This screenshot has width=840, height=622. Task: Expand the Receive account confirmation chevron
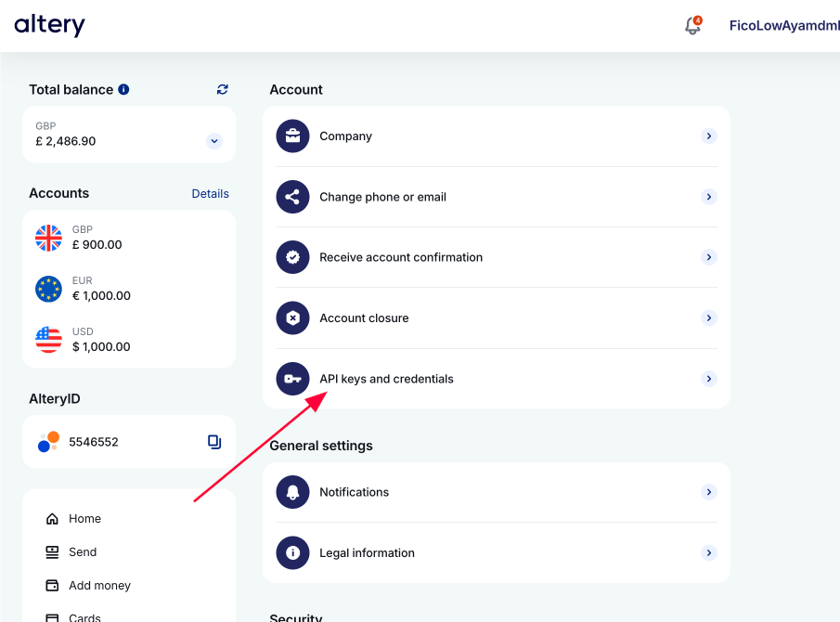point(709,257)
